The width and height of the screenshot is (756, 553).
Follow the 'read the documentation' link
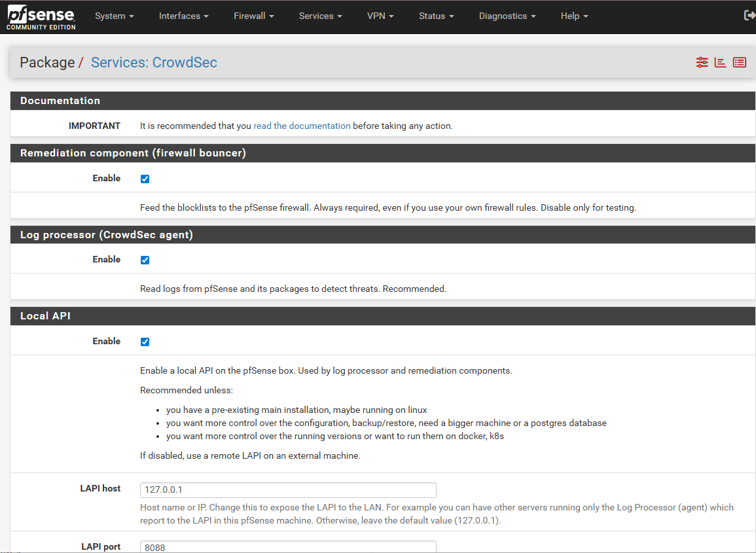tap(302, 126)
